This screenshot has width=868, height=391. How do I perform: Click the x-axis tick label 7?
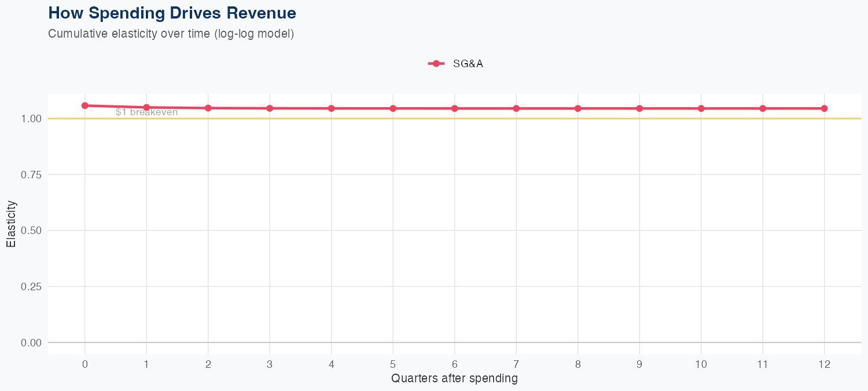(516, 364)
